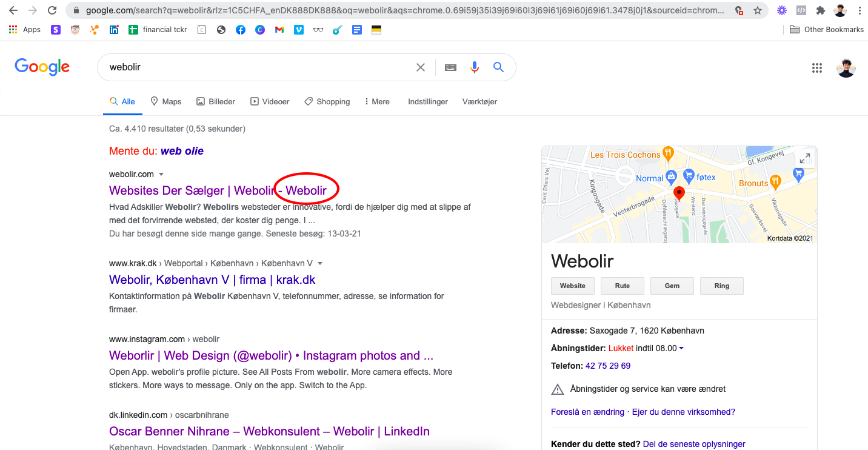Viewport: 868px width, 450px height.
Task: Open the Chrome extensions puzzle menu
Action: 821,10
